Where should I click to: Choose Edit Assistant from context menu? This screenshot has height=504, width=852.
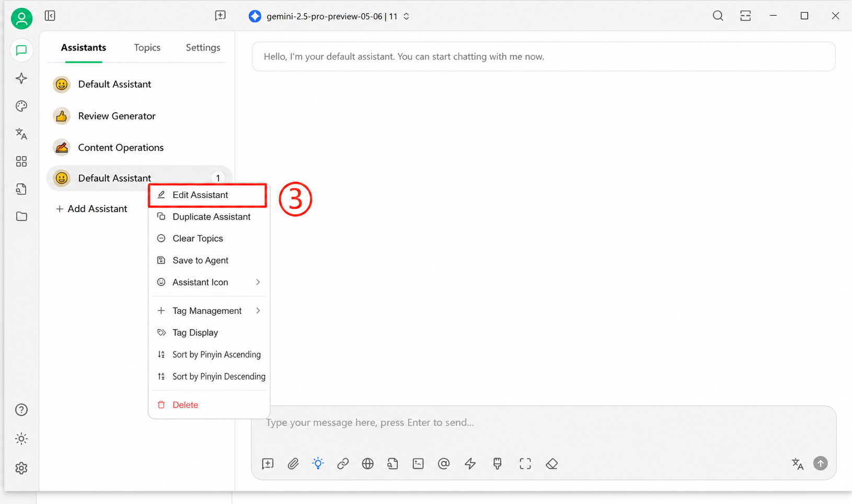point(208,195)
